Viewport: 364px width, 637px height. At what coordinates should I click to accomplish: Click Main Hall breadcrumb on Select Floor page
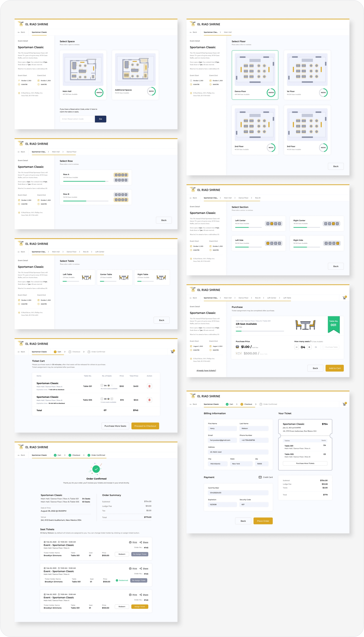click(228, 32)
